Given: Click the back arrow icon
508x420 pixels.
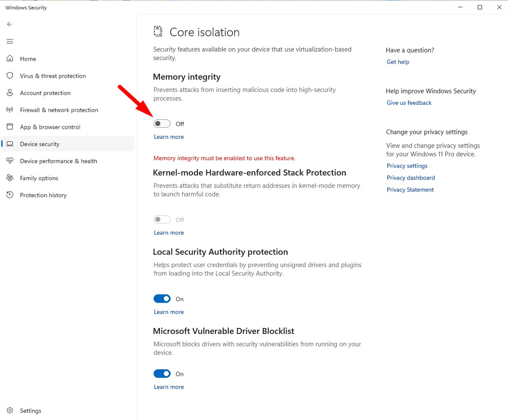Looking at the screenshot, I should [10, 24].
